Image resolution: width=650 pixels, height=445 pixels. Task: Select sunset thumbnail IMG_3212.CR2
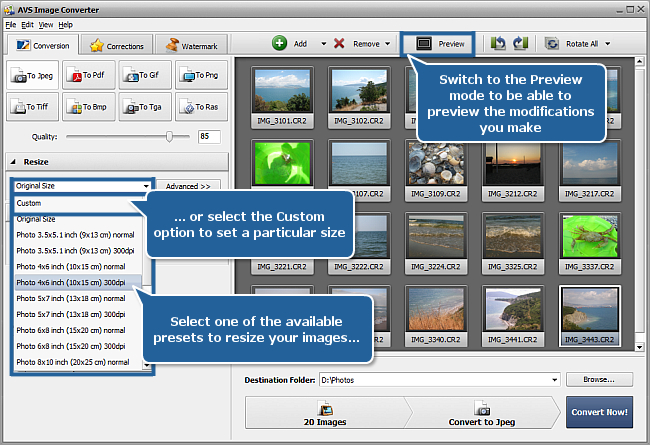pos(513,170)
